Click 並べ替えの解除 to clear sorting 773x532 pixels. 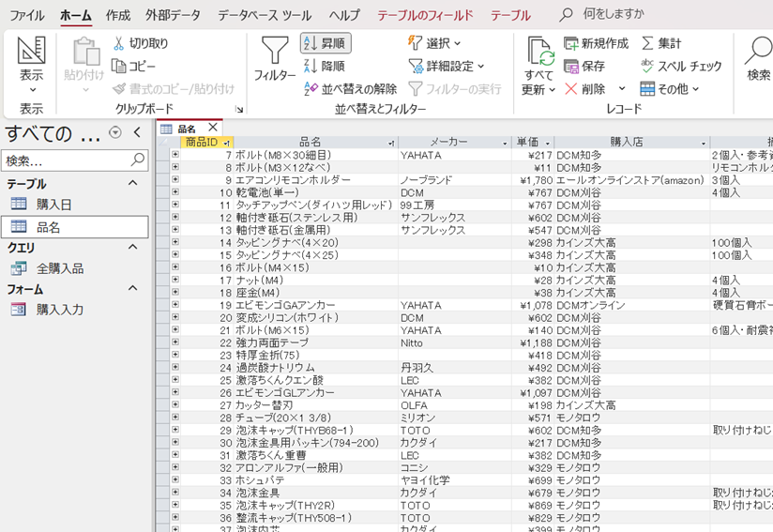[x=352, y=89]
